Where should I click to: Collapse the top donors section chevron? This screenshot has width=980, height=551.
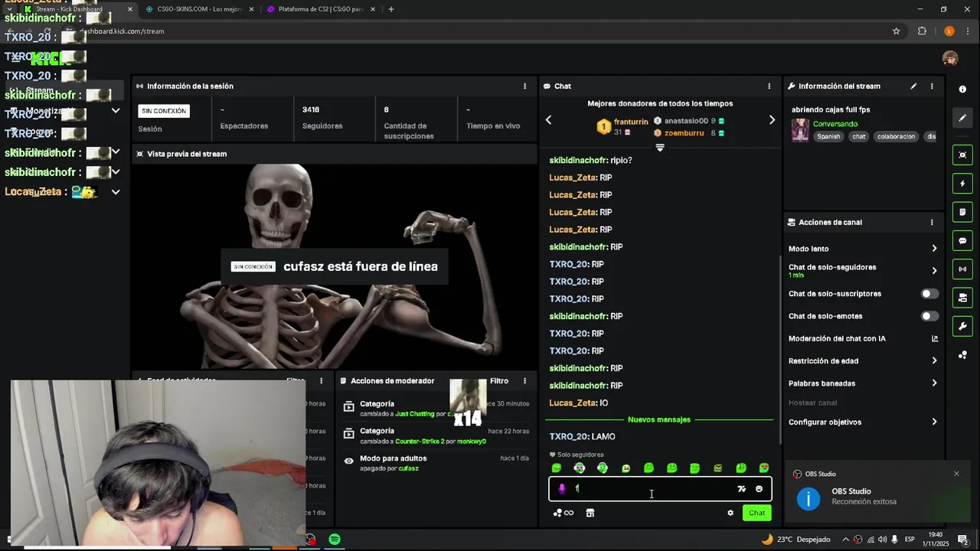point(660,148)
